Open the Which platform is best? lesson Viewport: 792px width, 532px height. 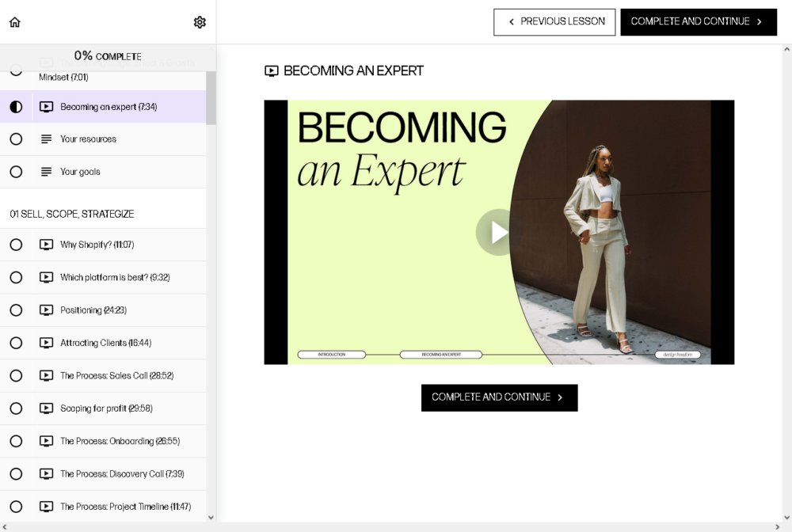point(103,278)
